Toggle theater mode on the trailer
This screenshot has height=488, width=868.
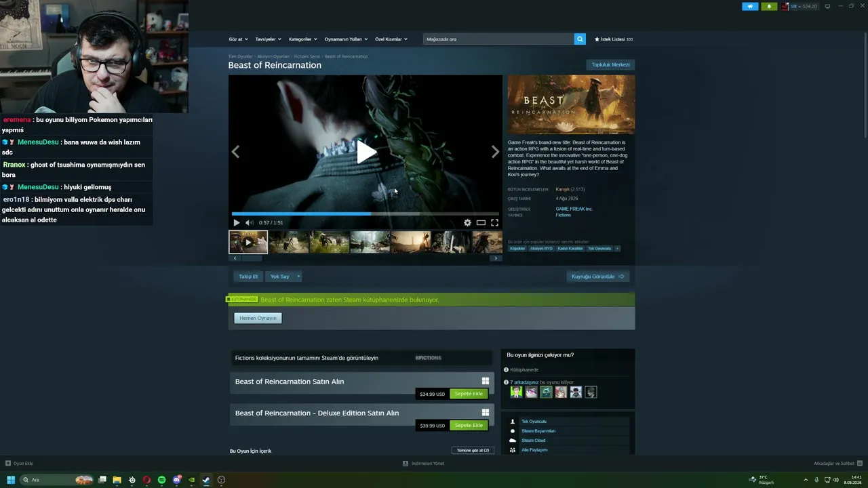coord(481,222)
